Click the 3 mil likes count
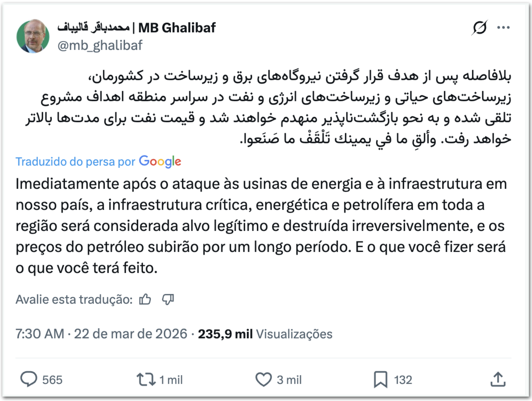532x401 pixels. point(289,380)
